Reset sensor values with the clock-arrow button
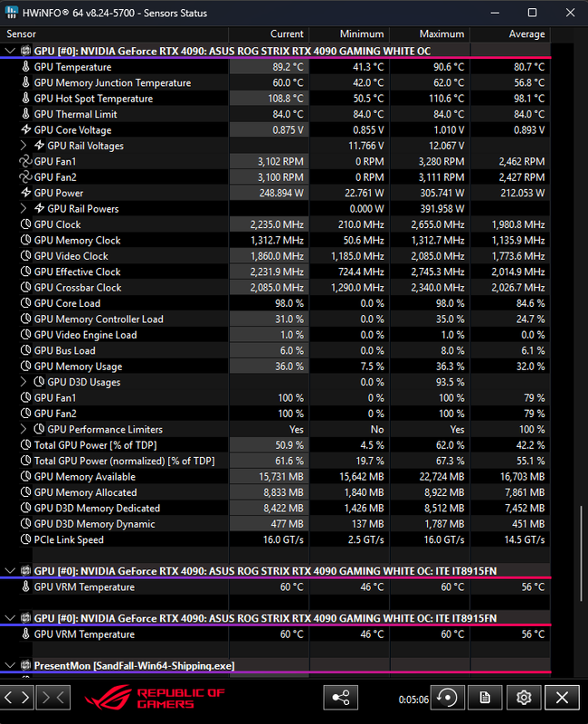 click(x=447, y=697)
